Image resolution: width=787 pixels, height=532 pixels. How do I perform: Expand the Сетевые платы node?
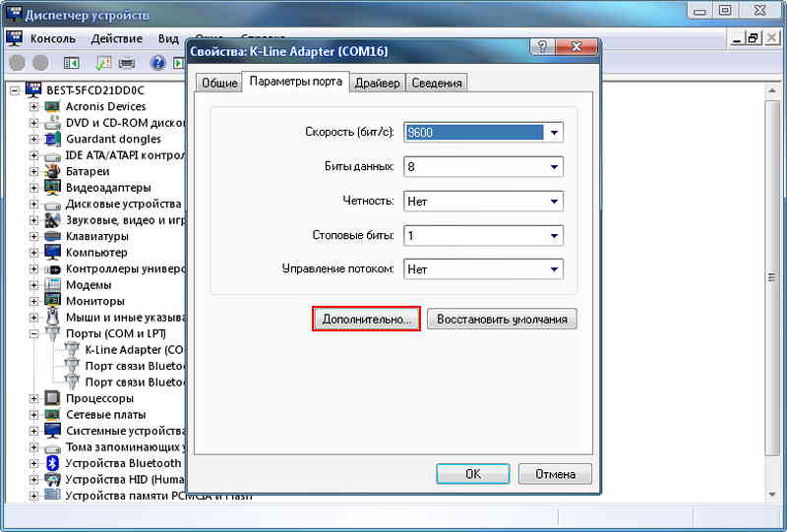[33, 415]
